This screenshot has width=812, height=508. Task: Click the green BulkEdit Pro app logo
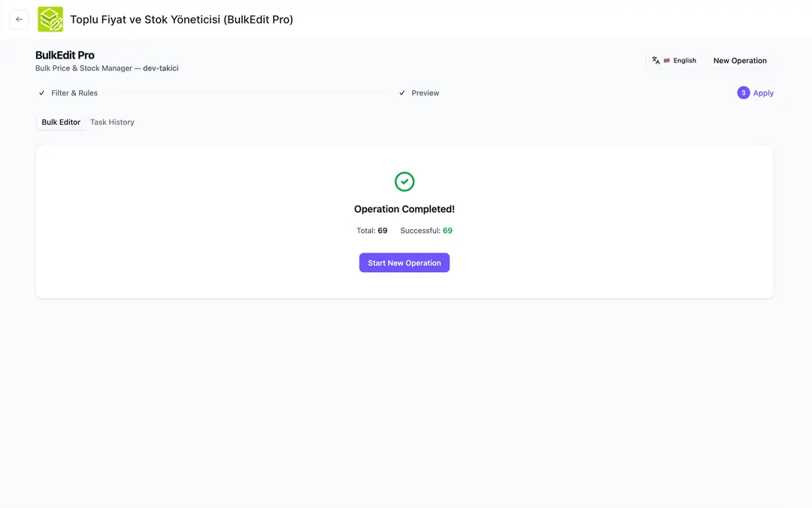click(50, 20)
